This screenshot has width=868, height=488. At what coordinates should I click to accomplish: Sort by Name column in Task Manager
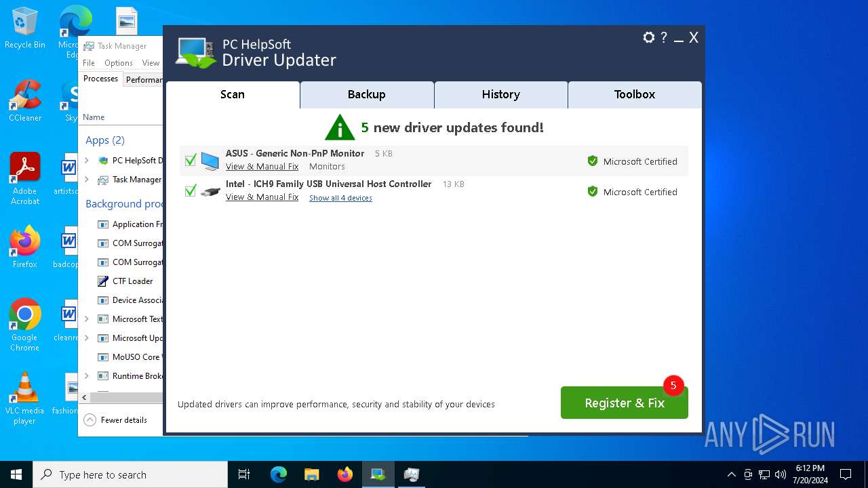click(94, 117)
